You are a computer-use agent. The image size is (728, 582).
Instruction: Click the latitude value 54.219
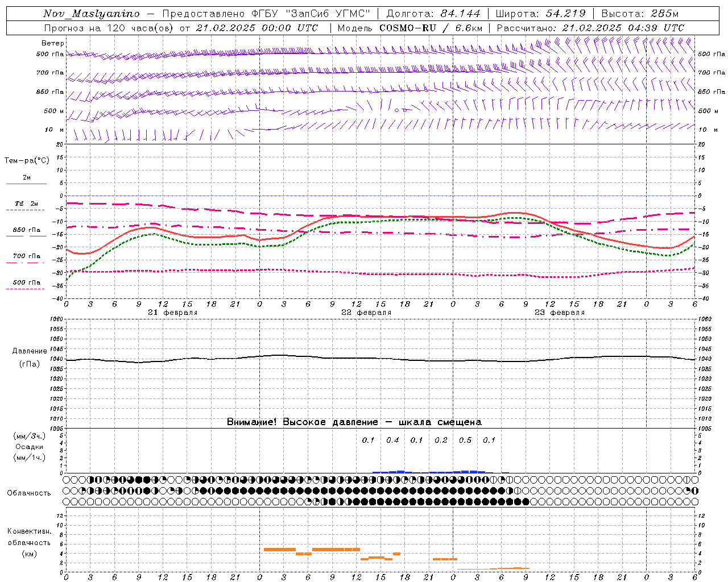pyautogui.click(x=565, y=14)
